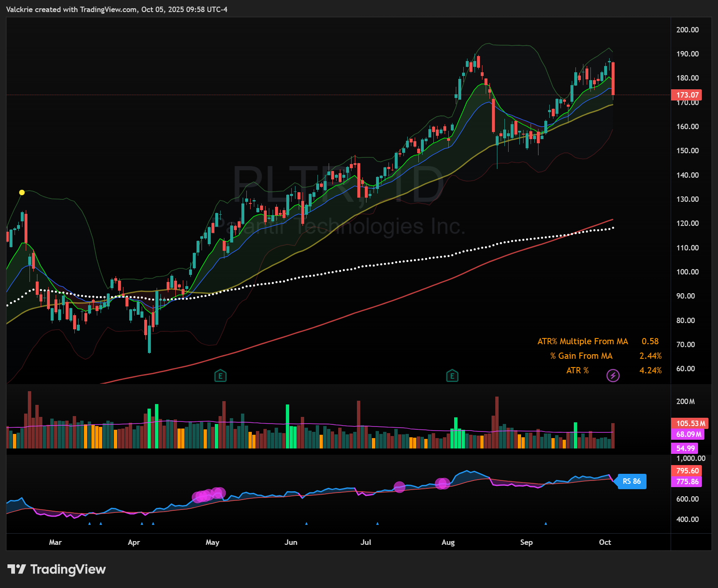Image resolution: width=718 pixels, height=588 pixels.
Task: Click the blue triangle marker below Sep
Action: pos(546,524)
